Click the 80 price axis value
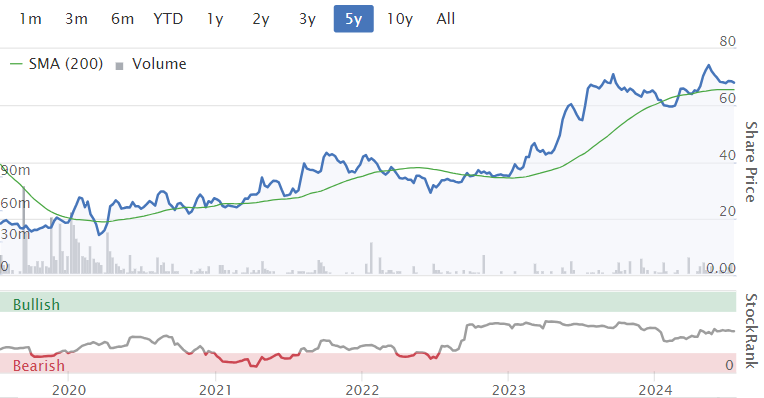The image size is (764, 398). pyautogui.click(x=727, y=41)
